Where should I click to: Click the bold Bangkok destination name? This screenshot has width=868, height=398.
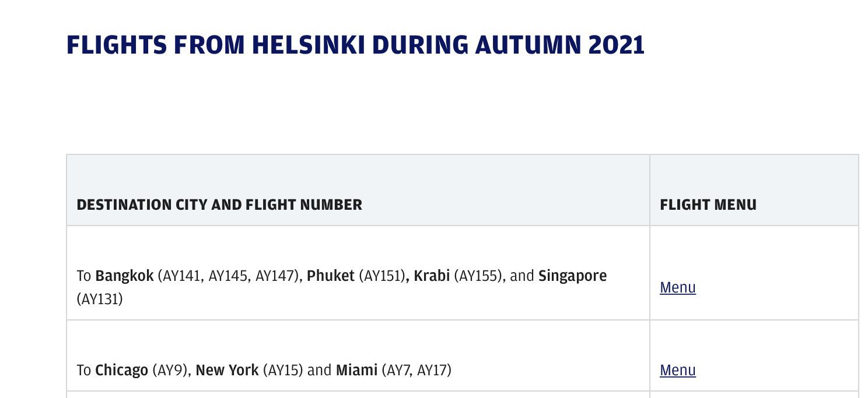[124, 276]
